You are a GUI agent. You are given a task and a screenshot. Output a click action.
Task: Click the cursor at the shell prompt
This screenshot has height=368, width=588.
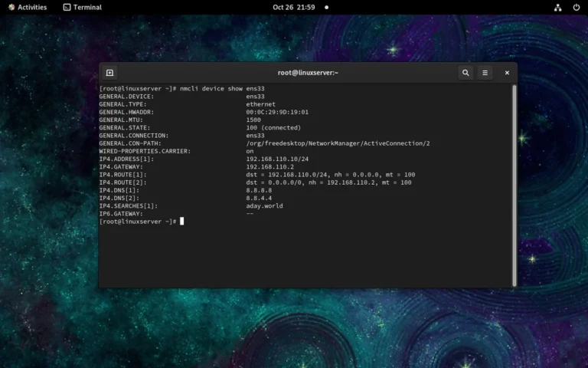tap(182, 221)
